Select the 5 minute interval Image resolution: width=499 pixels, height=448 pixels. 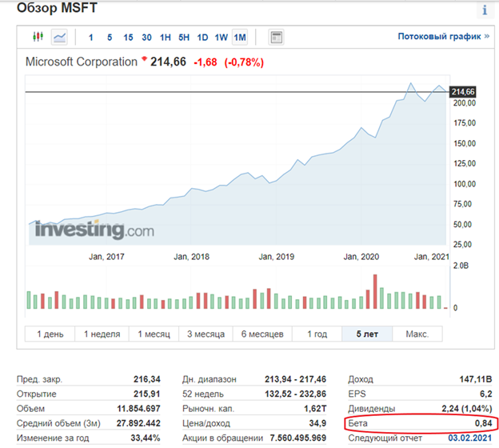coord(110,38)
